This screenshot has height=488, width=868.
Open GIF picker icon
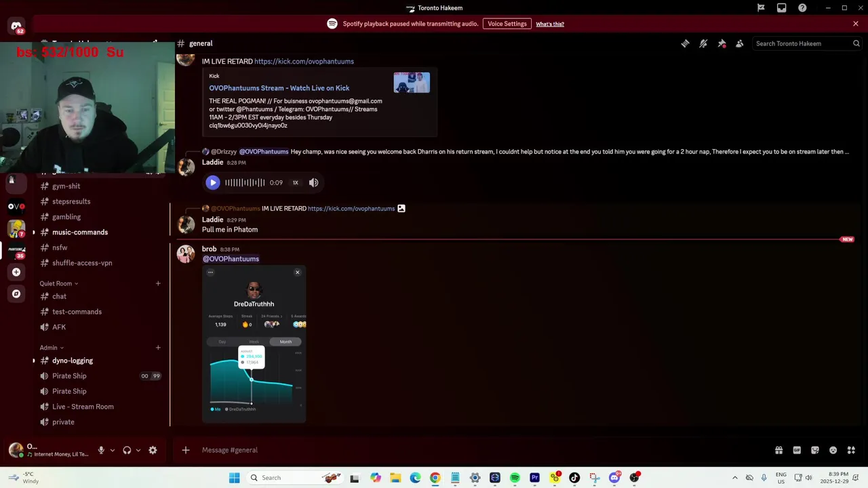coord(797,450)
